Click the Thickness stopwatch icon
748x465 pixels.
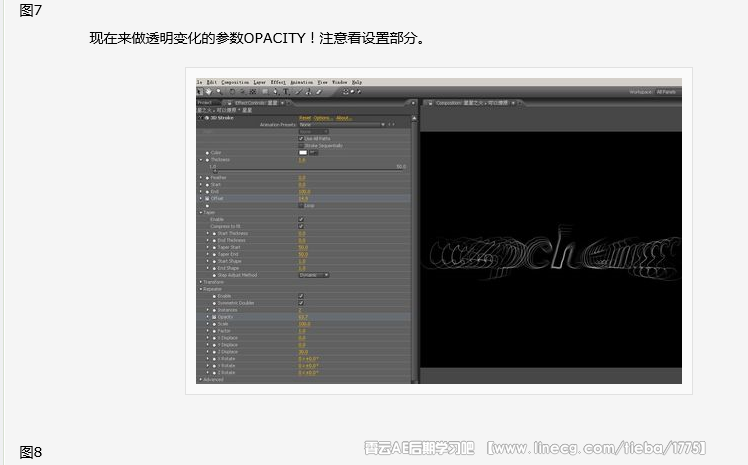click(x=207, y=160)
